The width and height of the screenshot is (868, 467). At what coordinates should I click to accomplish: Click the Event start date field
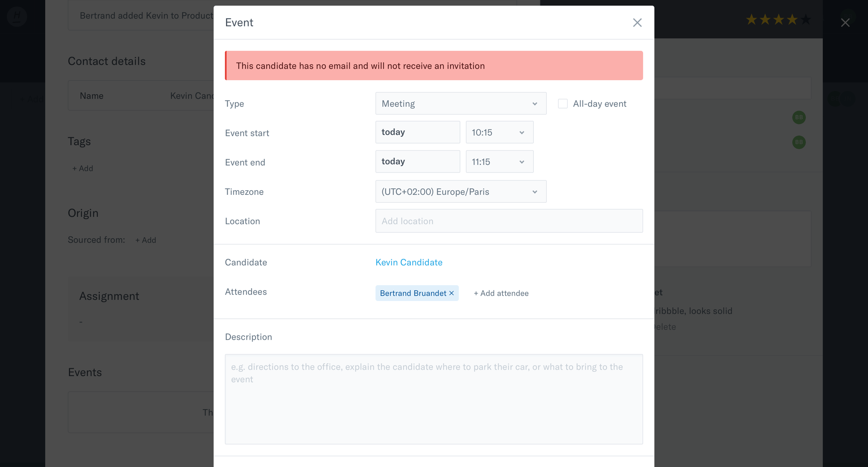(418, 132)
